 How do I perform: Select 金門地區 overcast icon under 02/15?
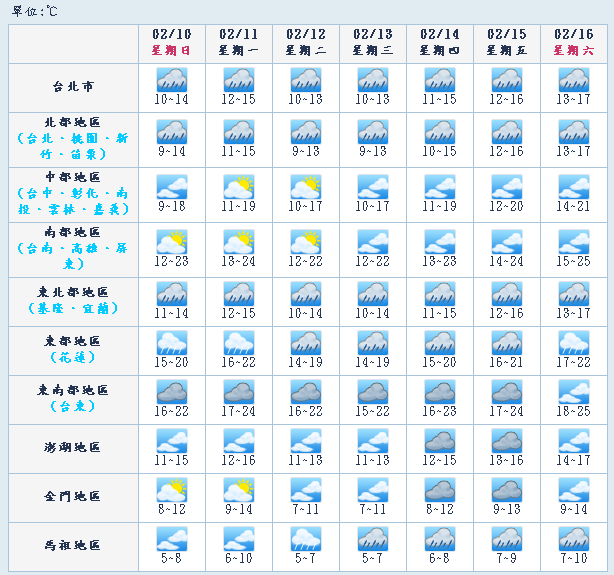[507, 490]
